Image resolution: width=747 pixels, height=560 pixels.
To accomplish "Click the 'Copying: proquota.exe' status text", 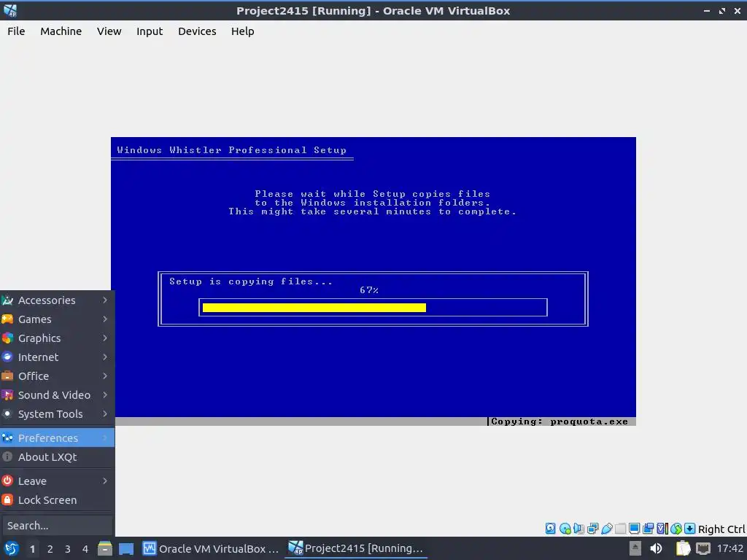I will tap(560, 421).
